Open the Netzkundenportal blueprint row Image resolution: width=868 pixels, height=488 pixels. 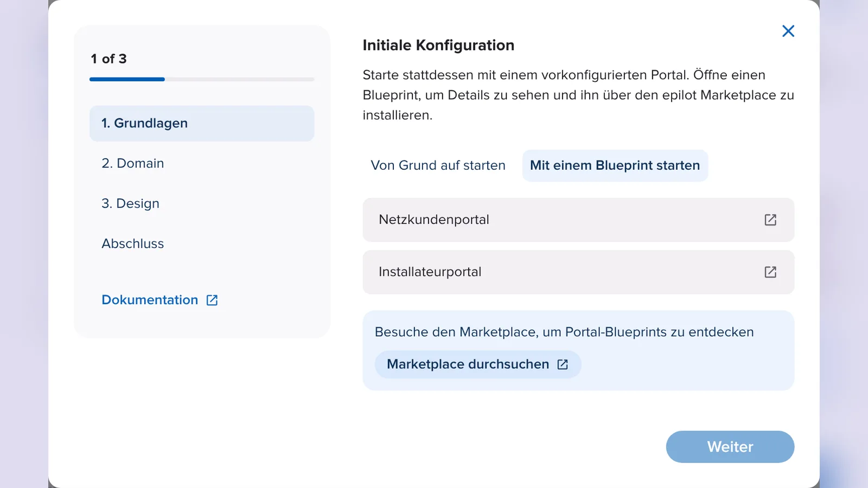coord(578,220)
